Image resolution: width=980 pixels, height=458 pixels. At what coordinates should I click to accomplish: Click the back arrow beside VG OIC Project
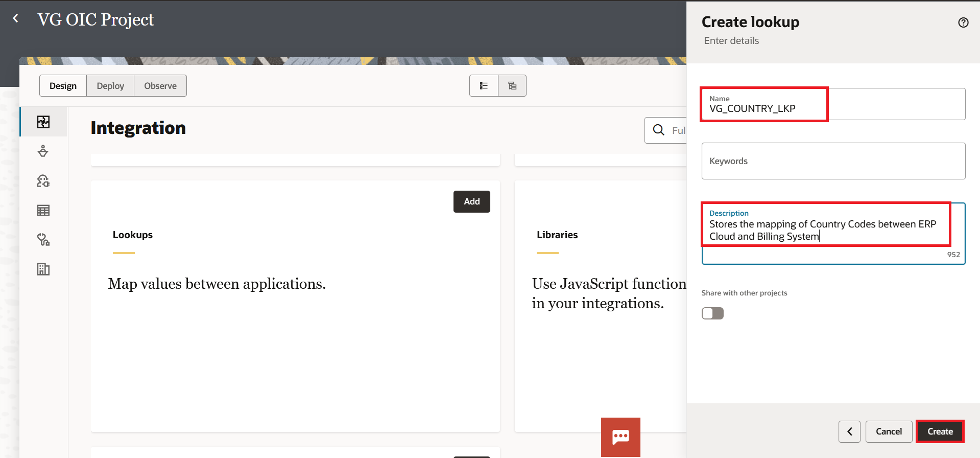click(16, 19)
